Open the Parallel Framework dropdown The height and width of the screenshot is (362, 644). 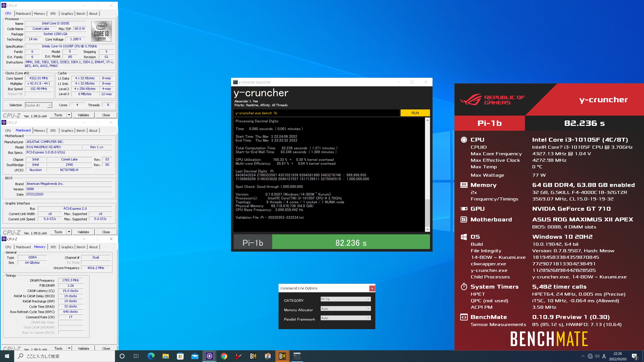345,318
